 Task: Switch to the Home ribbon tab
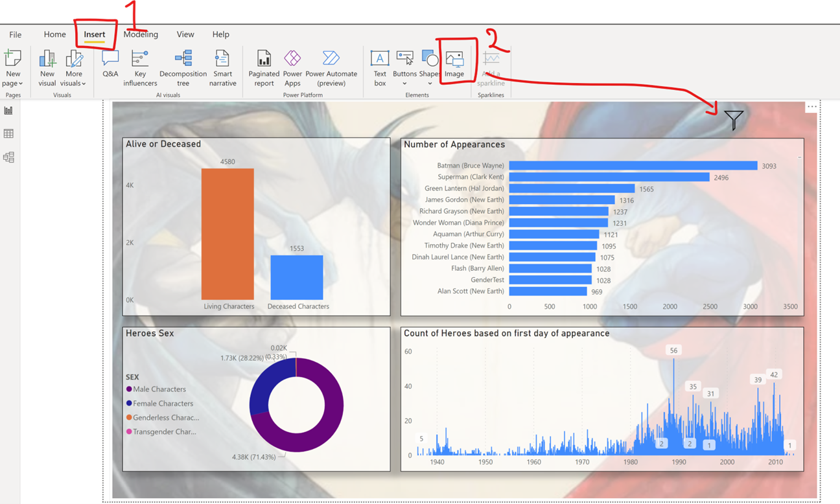54,34
